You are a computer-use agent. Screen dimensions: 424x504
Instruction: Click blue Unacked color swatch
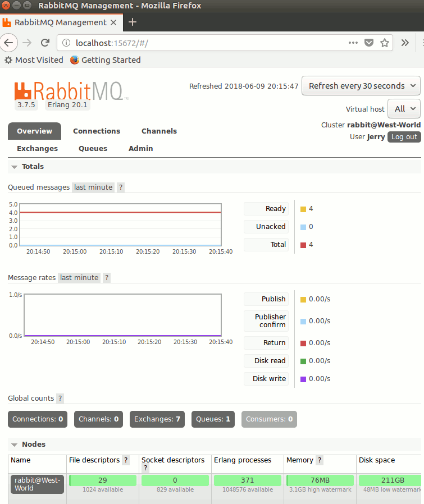[x=303, y=227]
